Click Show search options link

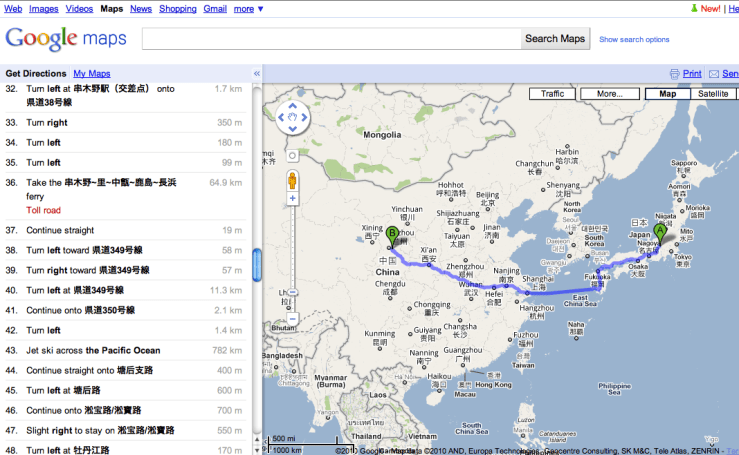[634, 40]
